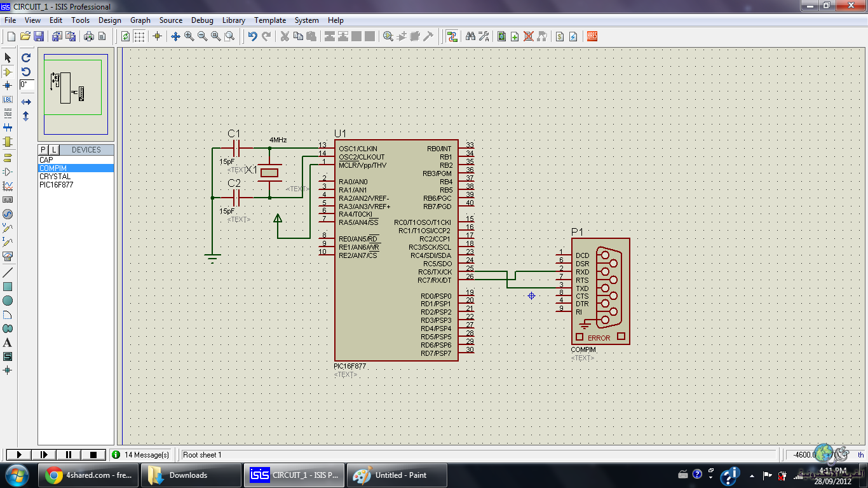
Task: Rotate anti-clockwise using the rotate icon
Action: (26, 72)
